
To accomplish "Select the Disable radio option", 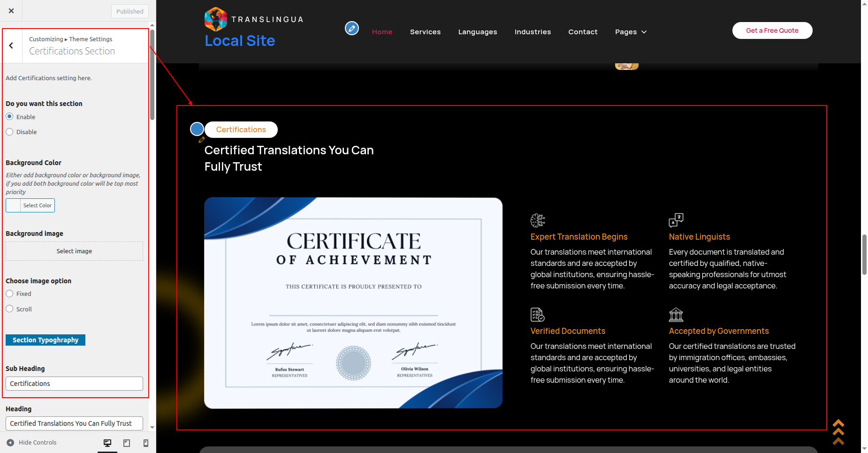I will pos(9,132).
